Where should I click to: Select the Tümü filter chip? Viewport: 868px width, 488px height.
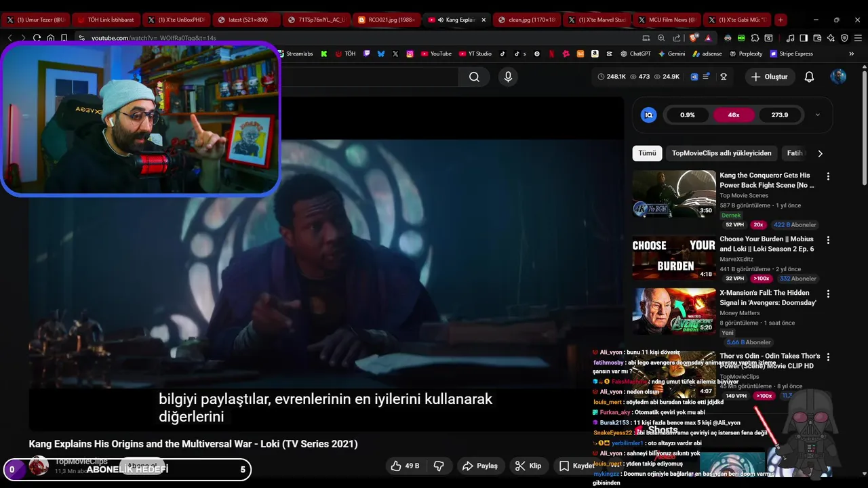pyautogui.click(x=647, y=153)
